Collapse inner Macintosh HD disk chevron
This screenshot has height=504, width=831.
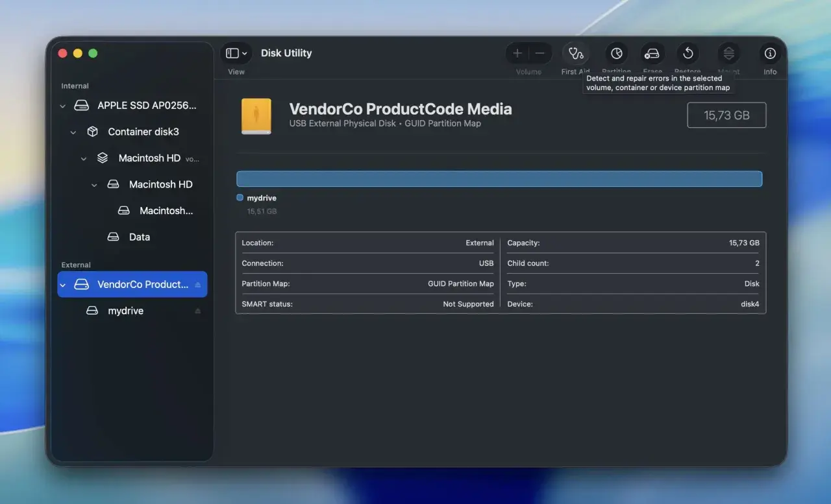tap(94, 185)
